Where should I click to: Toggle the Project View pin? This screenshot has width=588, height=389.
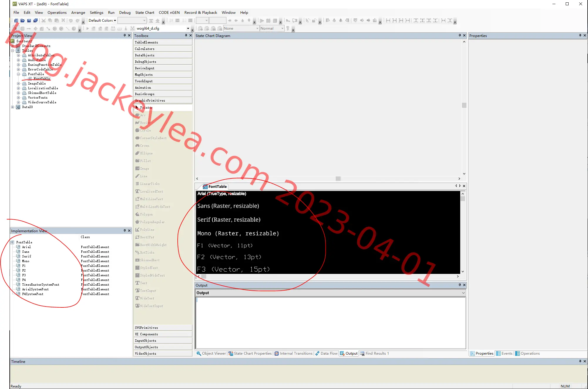[125, 36]
